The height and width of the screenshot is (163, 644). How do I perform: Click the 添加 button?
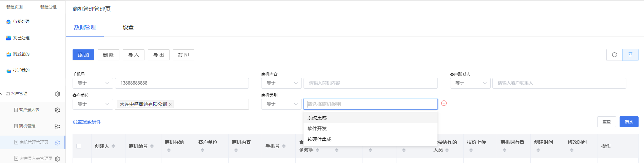click(x=83, y=55)
